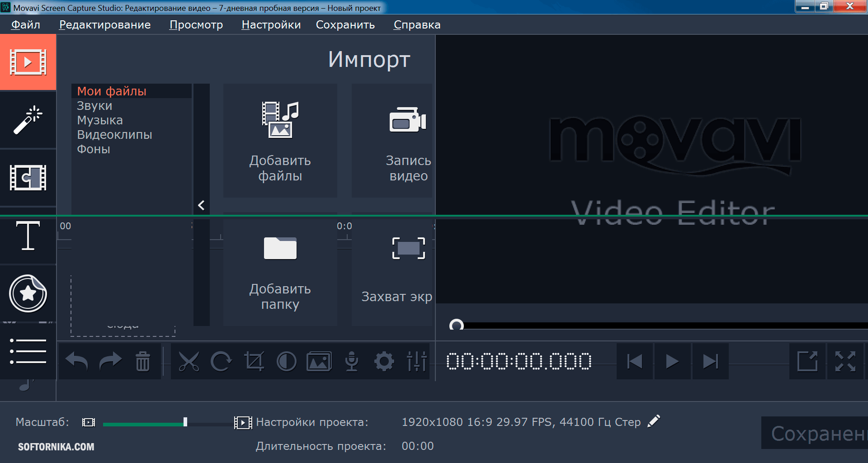
Task: Click the Настройки проекта label
Action: [312, 422]
